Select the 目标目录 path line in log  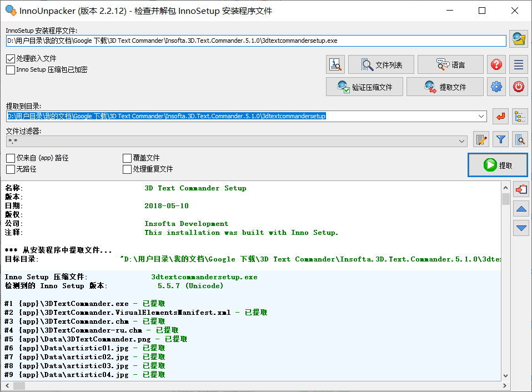(253, 259)
